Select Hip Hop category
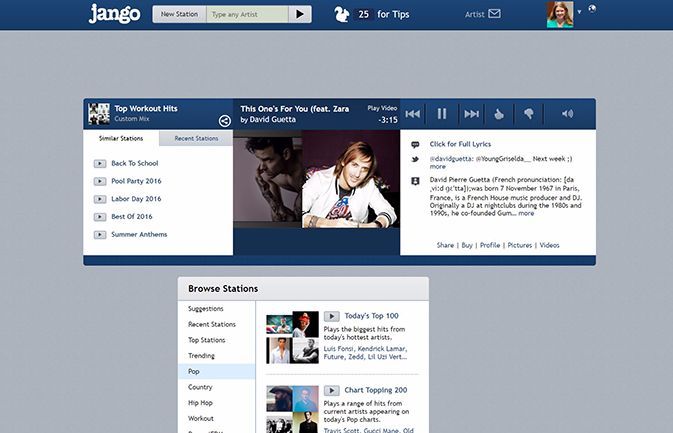 pyautogui.click(x=200, y=403)
